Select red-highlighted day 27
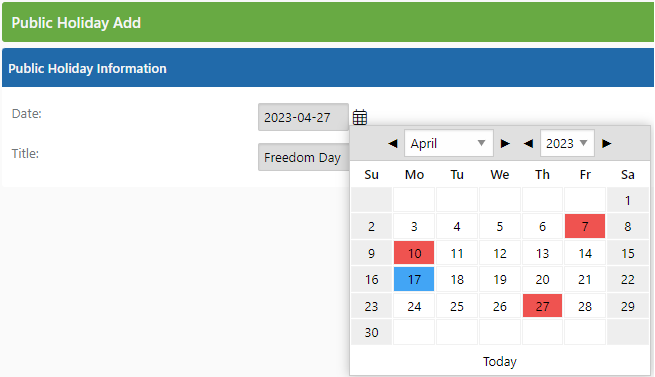655x377 pixels. pos(542,306)
